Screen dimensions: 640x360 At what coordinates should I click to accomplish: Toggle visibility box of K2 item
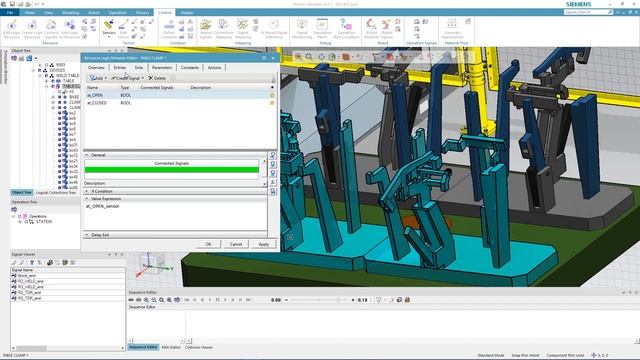pos(60,92)
